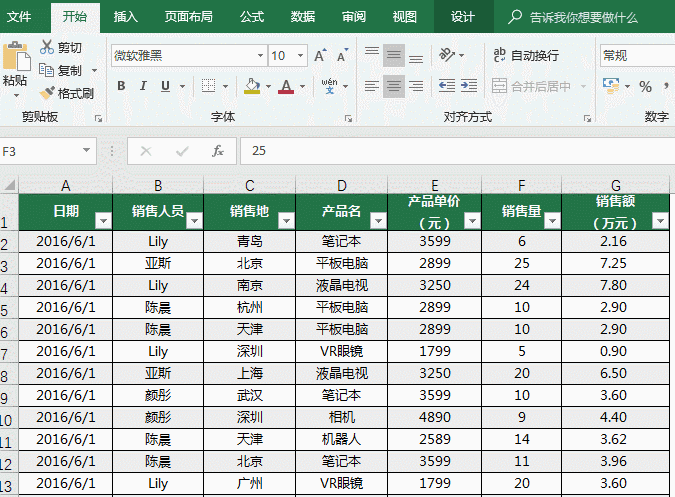This screenshot has width=675, height=497.
Task: Click 合并后居中 merge and center
Action: coord(531,86)
